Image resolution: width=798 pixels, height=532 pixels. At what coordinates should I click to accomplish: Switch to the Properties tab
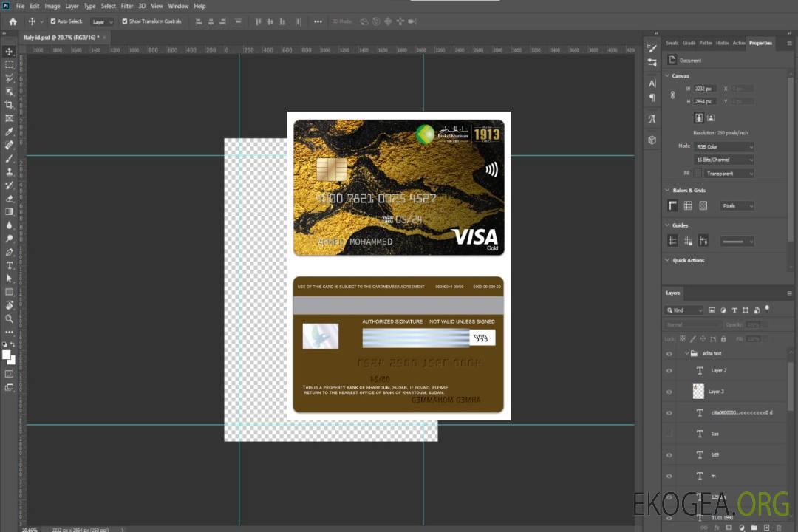(x=760, y=43)
